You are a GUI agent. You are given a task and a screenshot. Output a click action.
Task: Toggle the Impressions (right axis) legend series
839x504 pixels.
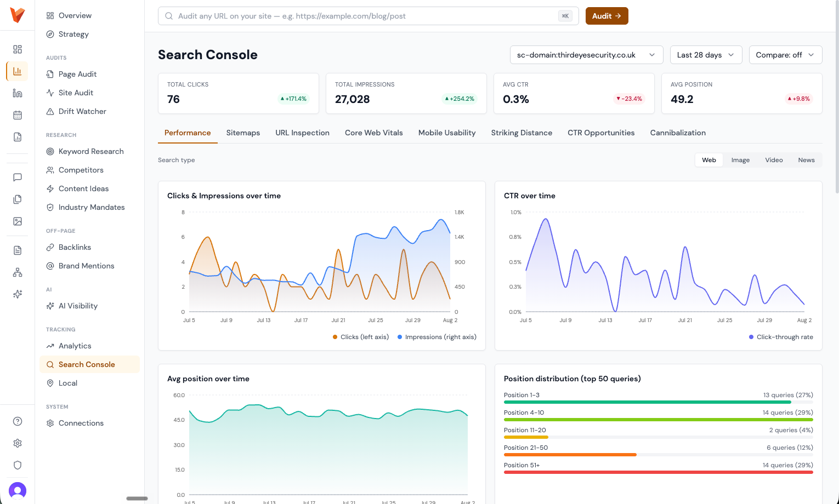437,337
